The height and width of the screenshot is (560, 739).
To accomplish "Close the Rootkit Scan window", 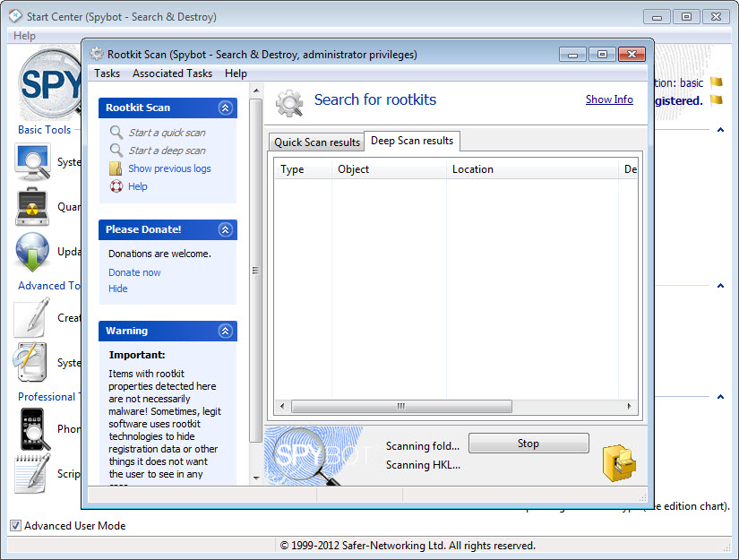I will [632, 55].
